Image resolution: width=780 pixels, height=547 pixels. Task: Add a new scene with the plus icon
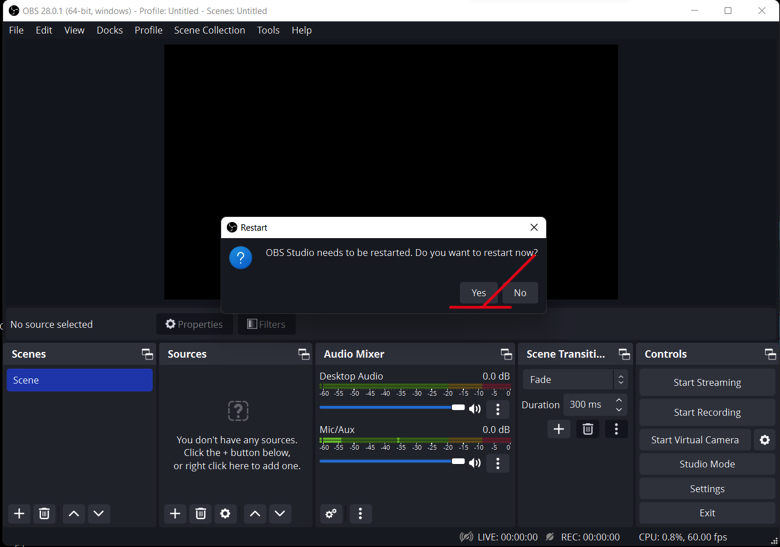point(19,513)
